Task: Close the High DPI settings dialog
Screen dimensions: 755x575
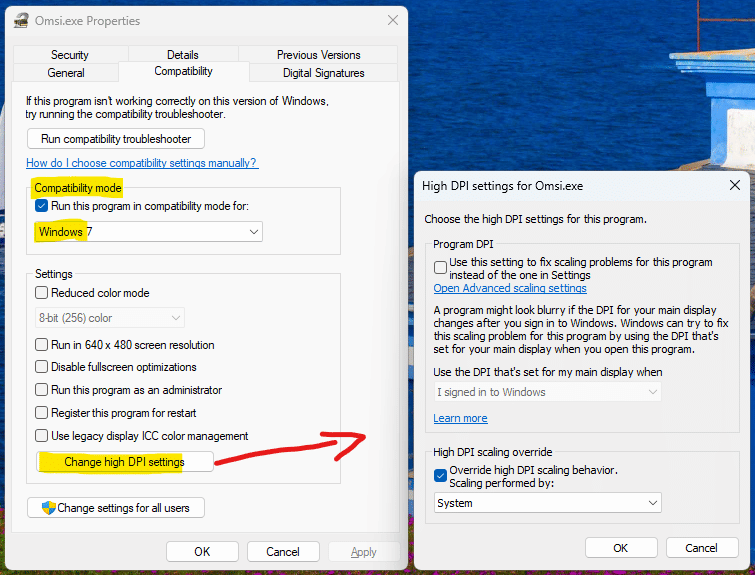Action: (735, 185)
